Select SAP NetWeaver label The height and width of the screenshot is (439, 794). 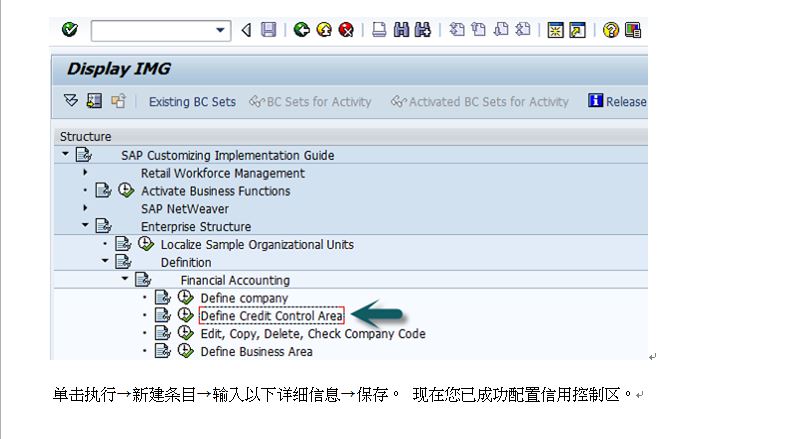[x=184, y=209]
